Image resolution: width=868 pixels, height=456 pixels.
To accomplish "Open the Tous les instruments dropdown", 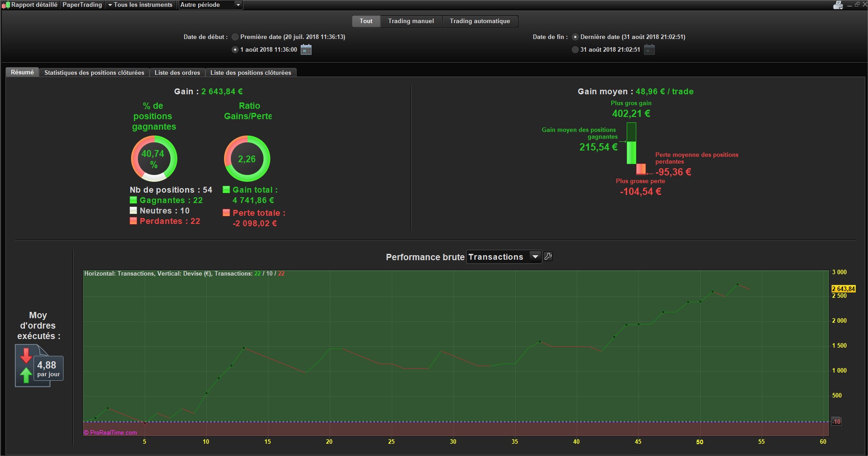I will (x=140, y=5).
